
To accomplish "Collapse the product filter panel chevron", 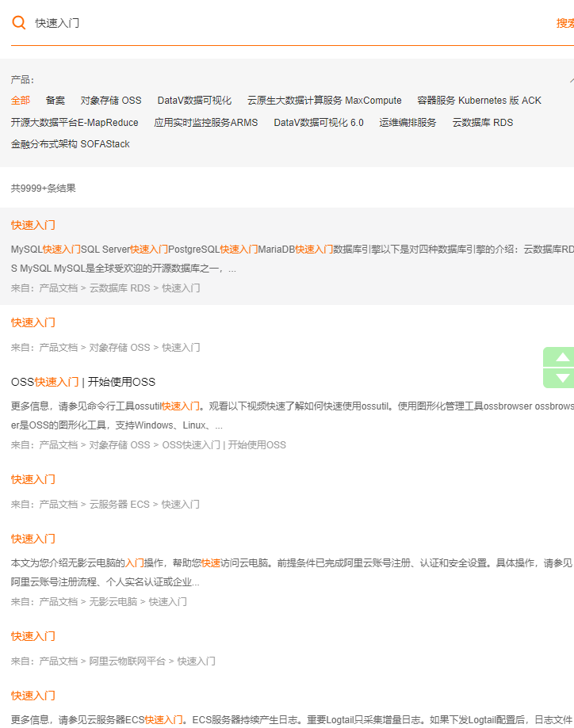I will (571, 80).
